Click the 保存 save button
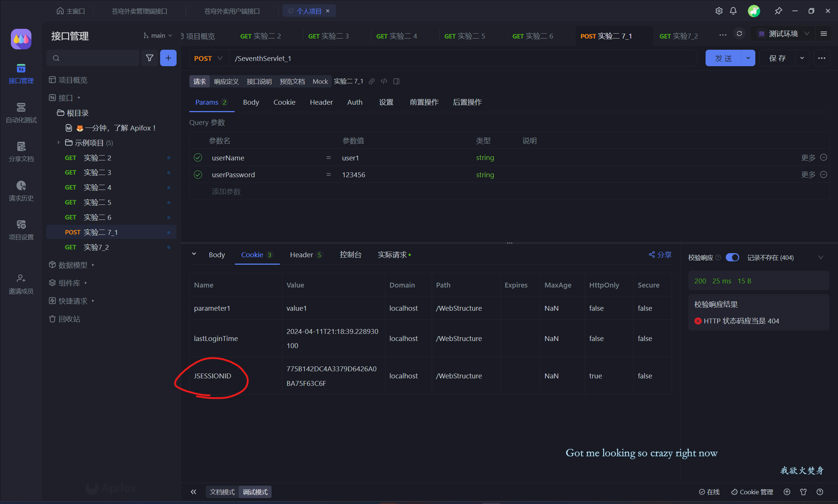This screenshot has height=504, width=838. click(x=777, y=58)
